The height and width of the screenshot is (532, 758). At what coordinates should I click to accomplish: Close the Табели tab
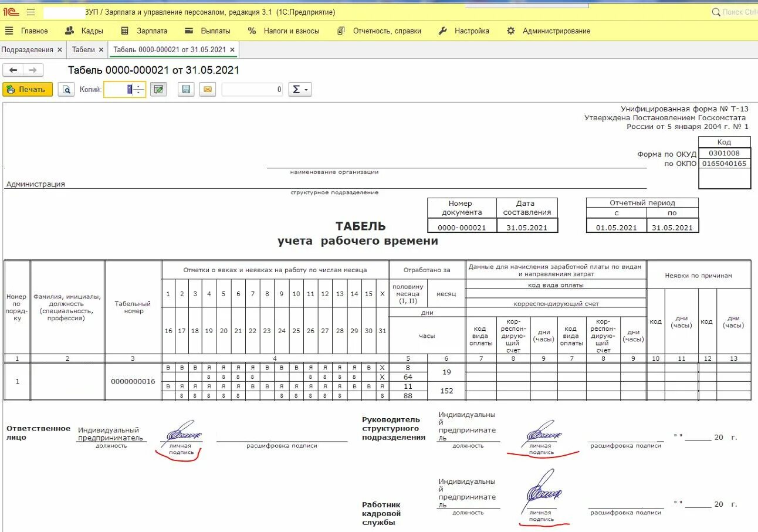101,50
